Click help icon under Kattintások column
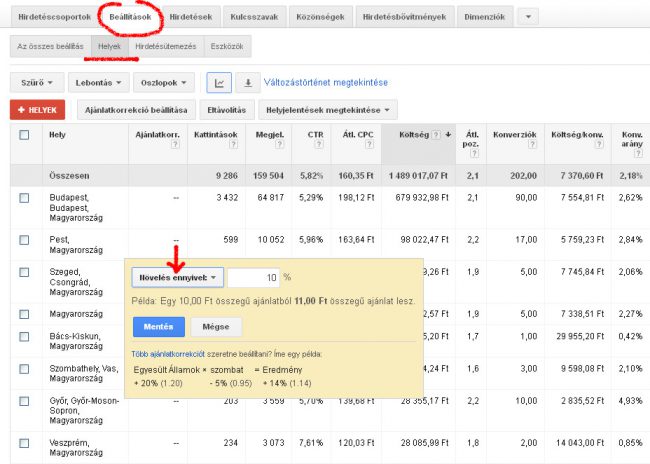This screenshot has height=464, width=650. [233, 144]
